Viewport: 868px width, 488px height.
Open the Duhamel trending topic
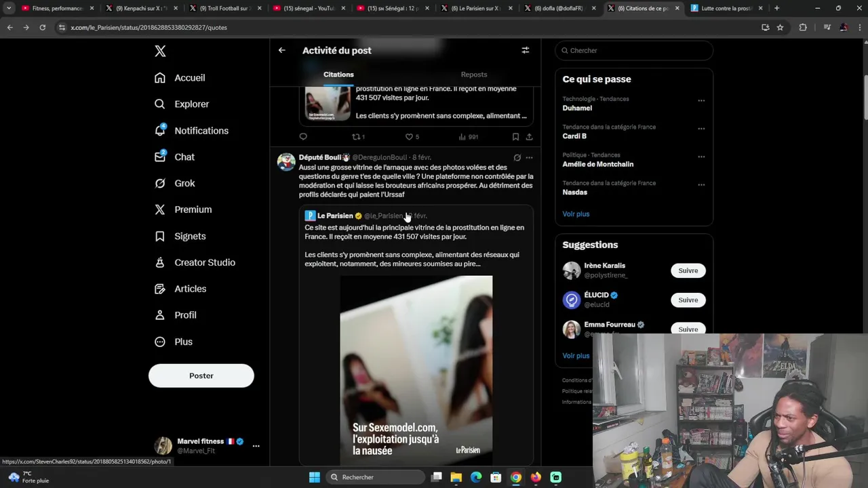[x=577, y=108]
